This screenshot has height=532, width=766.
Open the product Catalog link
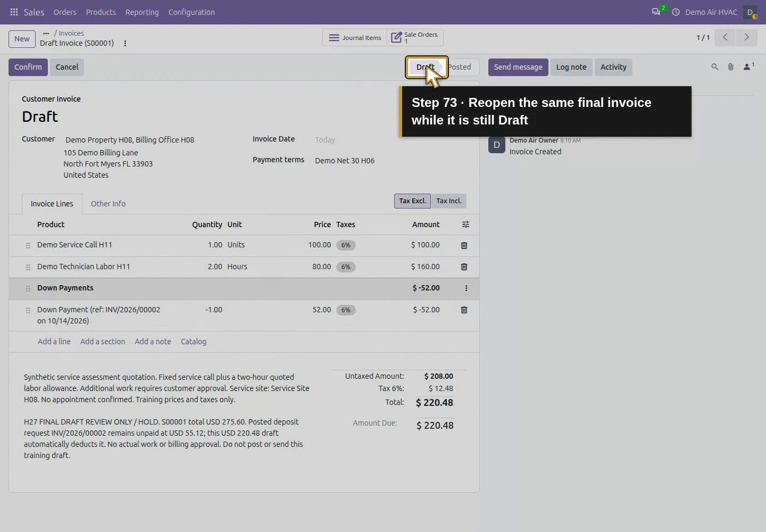tap(194, 342)
